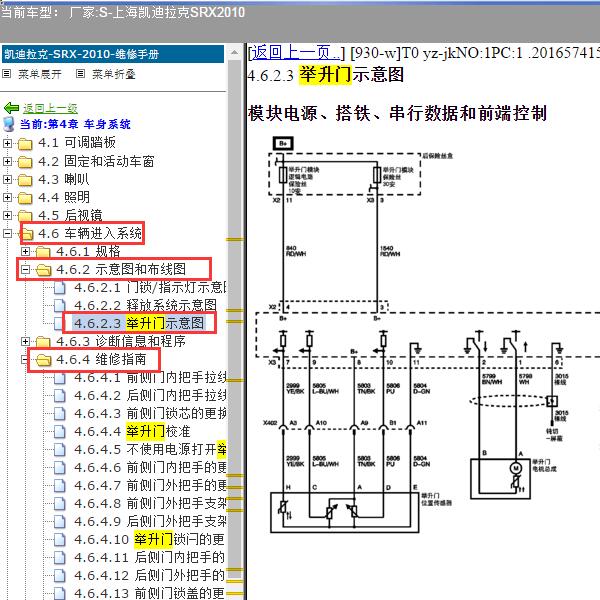Click the 凯迪拉克-SRX-2010-维修手册 header
This screenshot has width=600, height=600.
pos(113,54)
